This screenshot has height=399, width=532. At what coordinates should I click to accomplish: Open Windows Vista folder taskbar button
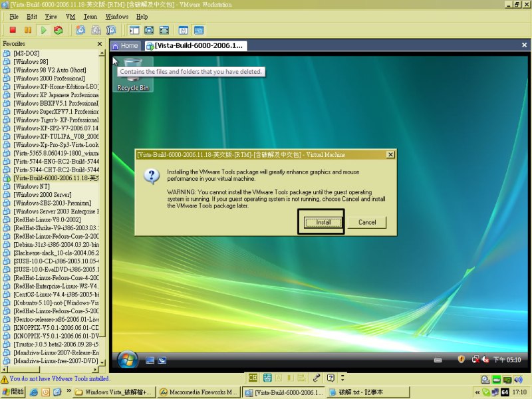click(114, 392)
